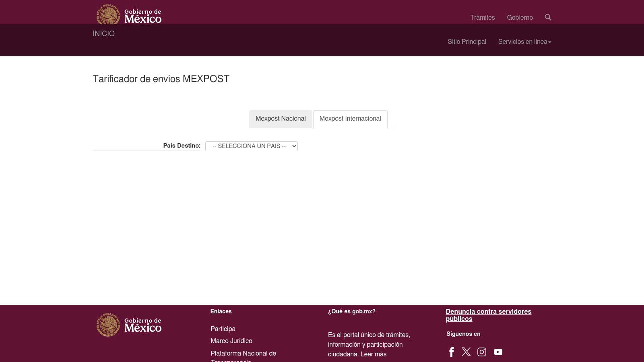Viewport: 644px width, 362px height.
Task: Open the Marco Jurídico link
Action: click(231, 341)
